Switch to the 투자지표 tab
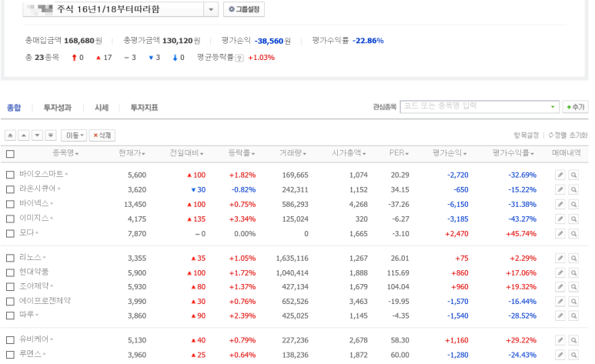Viewport: 595px width, 364px height. (144, 108)
